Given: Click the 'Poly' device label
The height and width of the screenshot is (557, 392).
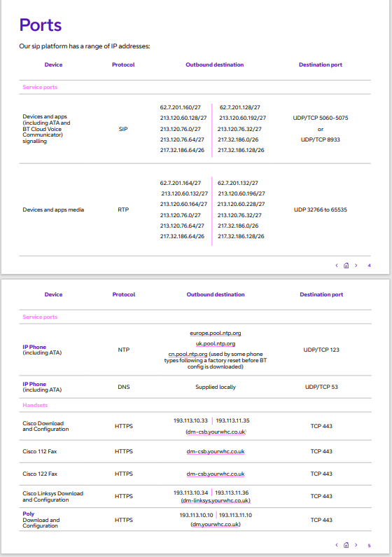Looking at the screenshot, I should [x=29, y=514].
